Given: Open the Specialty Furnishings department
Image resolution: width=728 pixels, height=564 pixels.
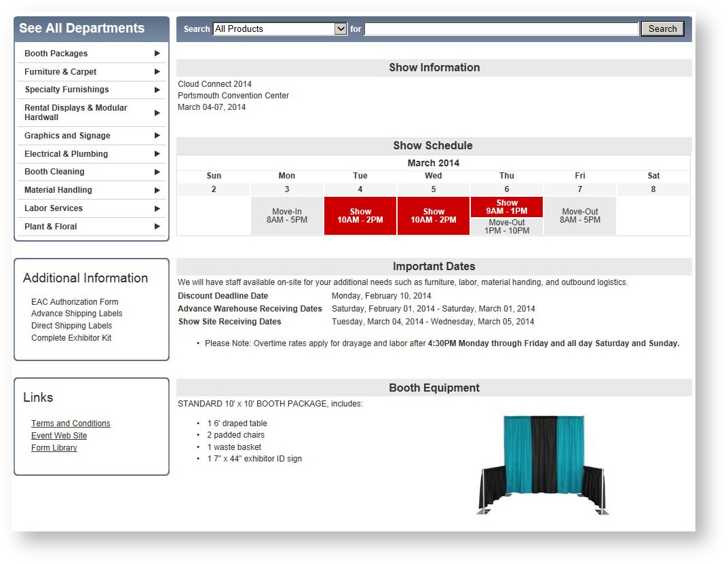Looking at the screenshot, I should [66, 90].
